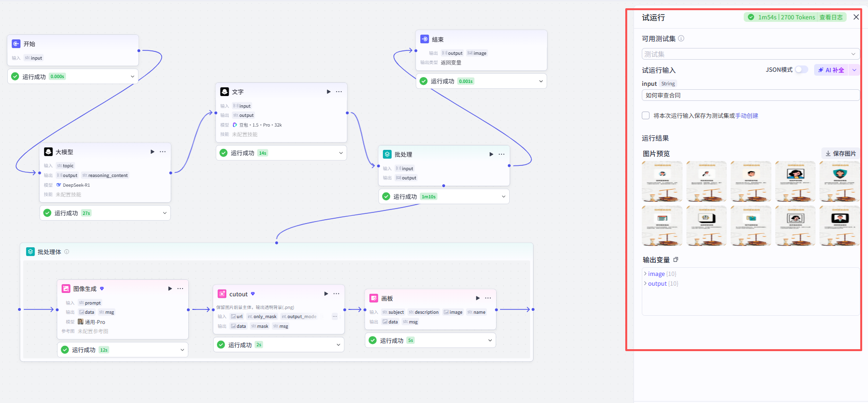Image resolution: width=868 pixels, height=403 pixels.
Task: Click the 图像生成 node play icon
Action: tap(170, 289)
